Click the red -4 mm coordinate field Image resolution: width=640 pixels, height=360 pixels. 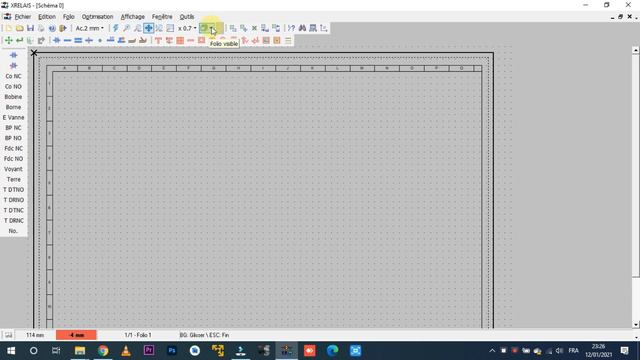tap(76, 335)
